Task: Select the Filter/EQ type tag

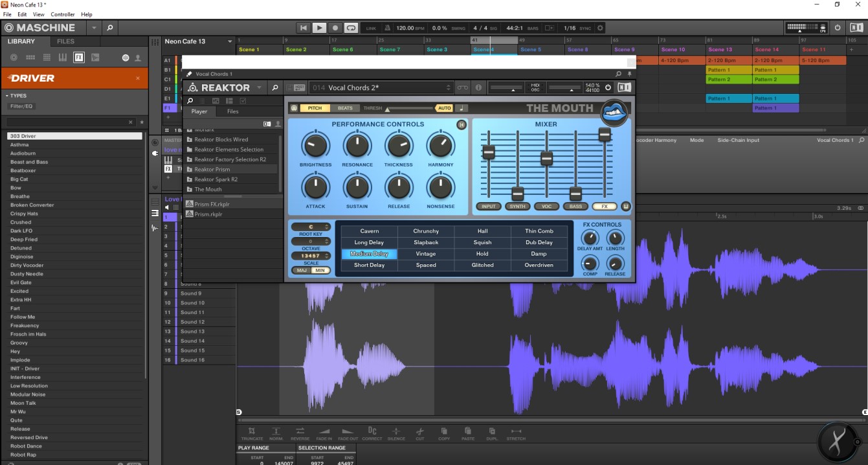Action: pos(20,106)
